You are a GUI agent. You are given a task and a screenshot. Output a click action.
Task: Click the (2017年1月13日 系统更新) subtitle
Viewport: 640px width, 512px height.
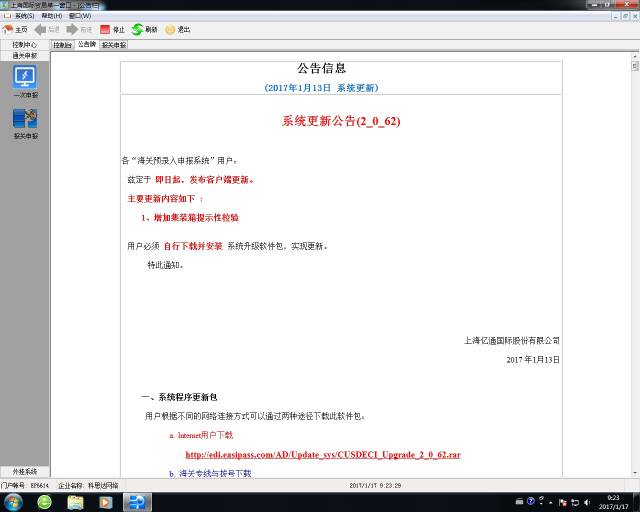point(321,88)
